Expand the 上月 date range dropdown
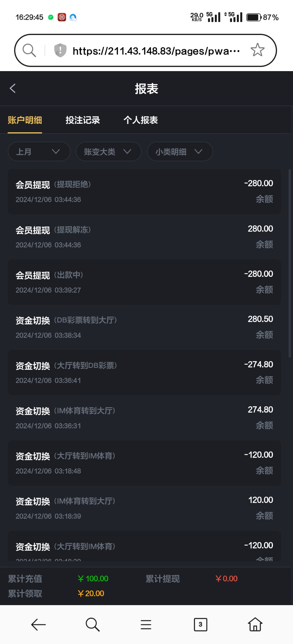 pyautogui.click(x=39, y=152)
